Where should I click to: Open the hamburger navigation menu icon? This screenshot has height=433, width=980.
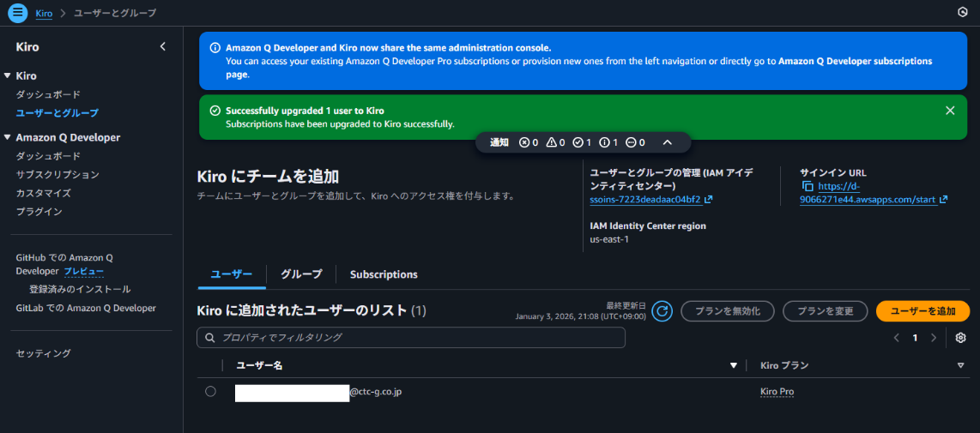[17, 12]
